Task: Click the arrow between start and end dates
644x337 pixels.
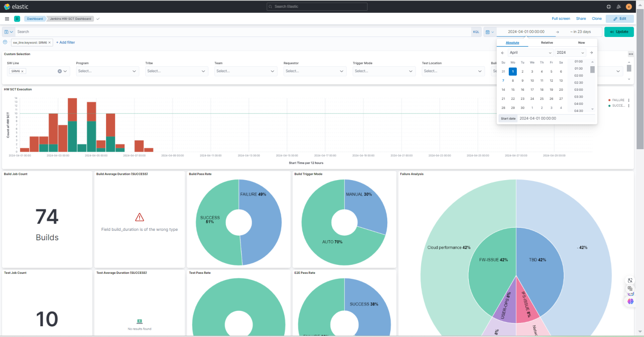Action: coord(557,32)
